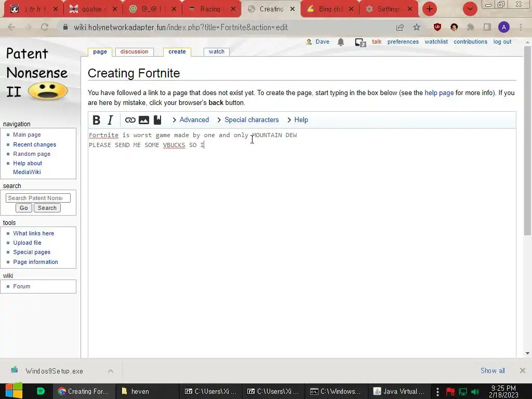This screenshot has height=399, width=532.
Task: View contributions link
Action: point(470,42)
